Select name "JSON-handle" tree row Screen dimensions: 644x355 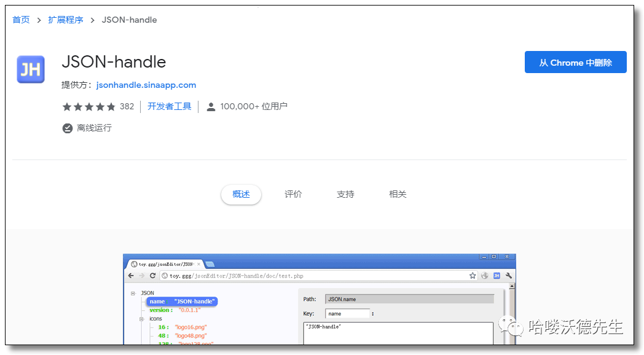pos(182,301)
